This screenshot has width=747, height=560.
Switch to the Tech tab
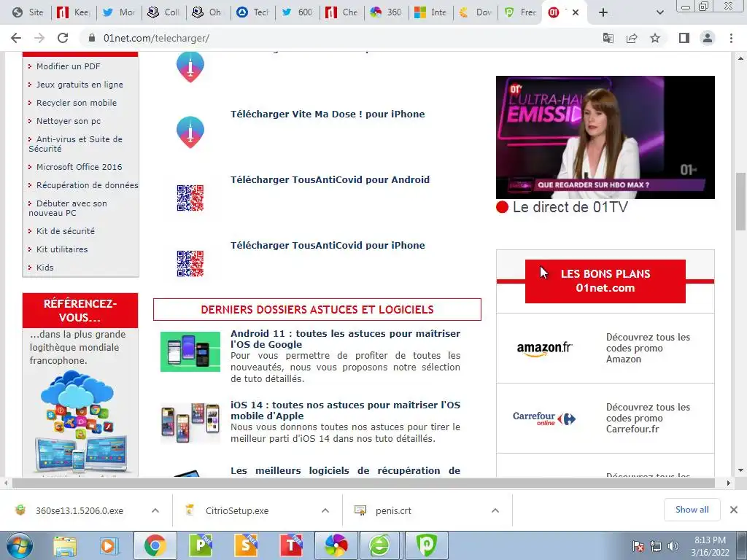click(253, 12)
